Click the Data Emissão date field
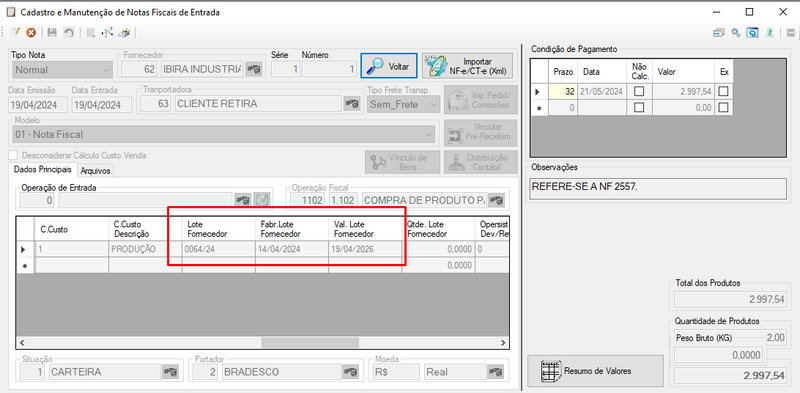 38,105
